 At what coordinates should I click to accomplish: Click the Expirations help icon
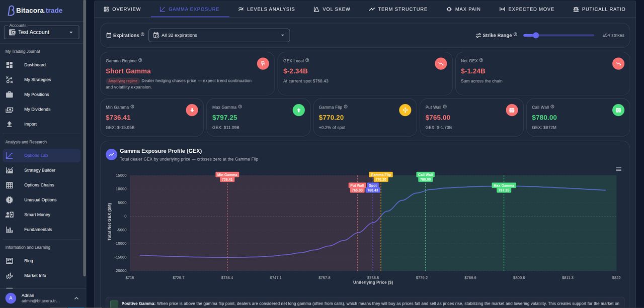click(x=142, y=35)
